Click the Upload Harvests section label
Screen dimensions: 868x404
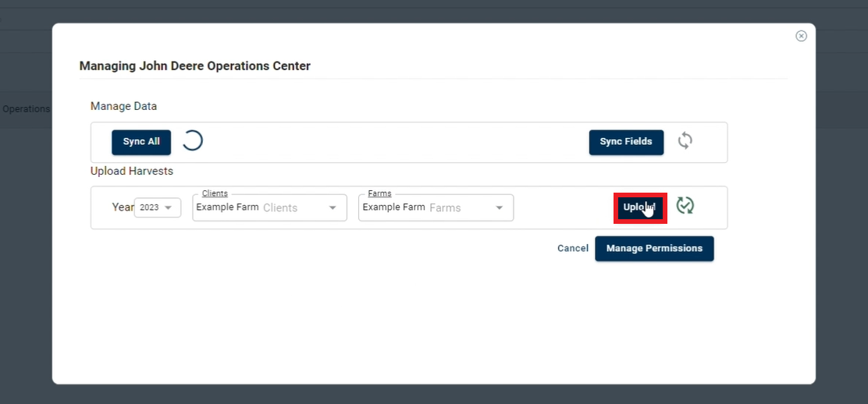(132, 171)
